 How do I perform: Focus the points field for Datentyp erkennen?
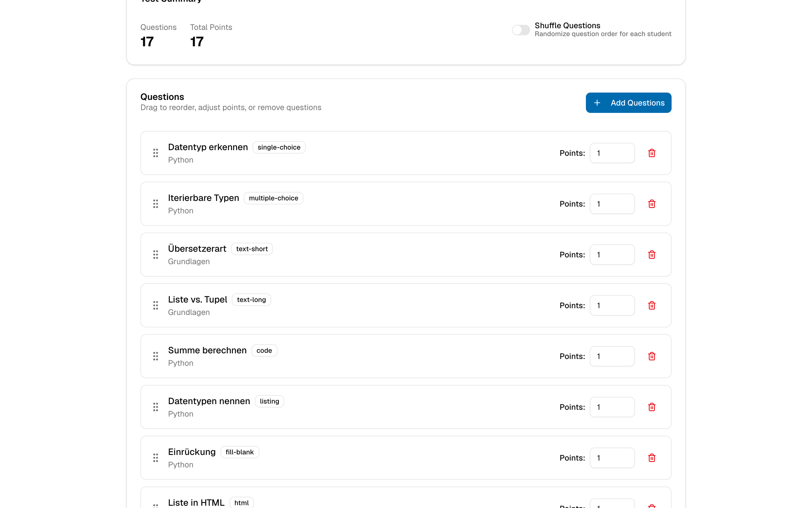pyautogui.click(x=612, y=153)
